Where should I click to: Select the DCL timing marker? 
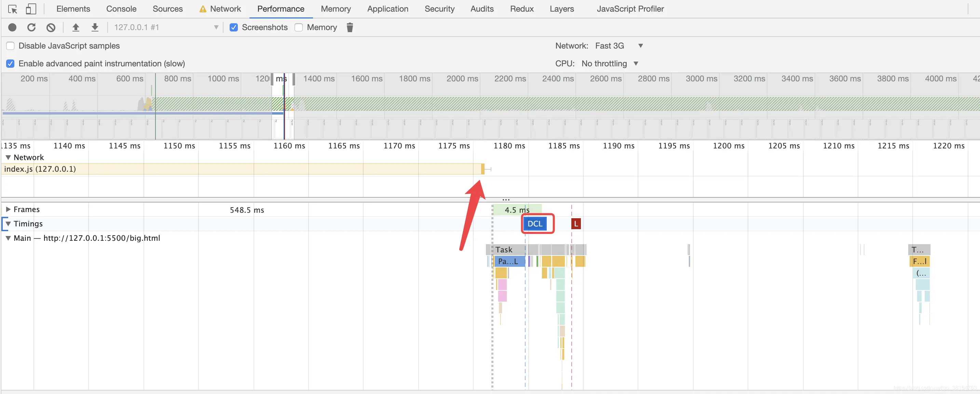click(x=535, y=224)
